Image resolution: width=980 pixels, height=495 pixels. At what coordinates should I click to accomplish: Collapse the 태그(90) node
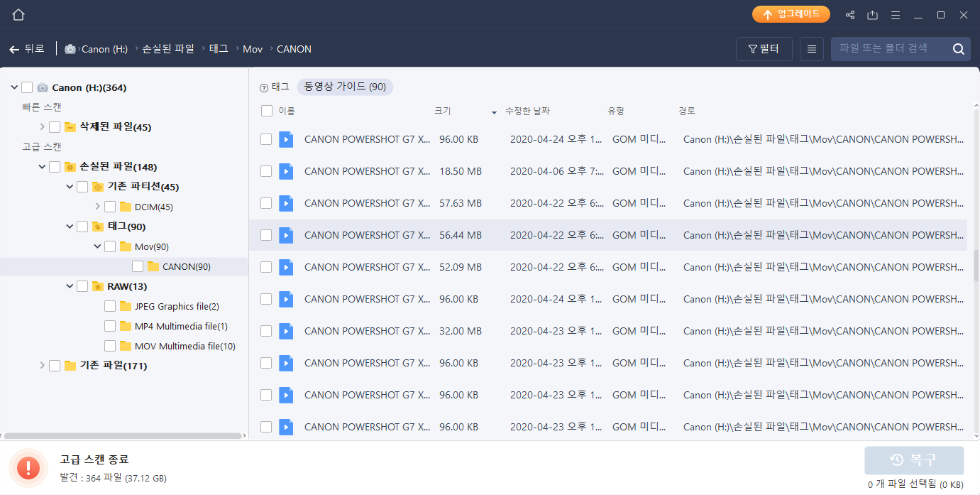click(x=70, y=227)
